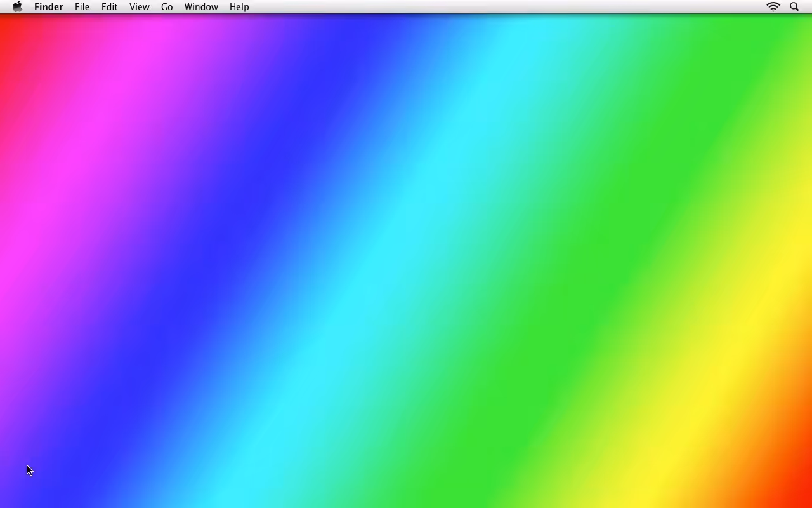Screen dimensions: 812x508
Task: Open the Window menu
Action: [201, 7]
